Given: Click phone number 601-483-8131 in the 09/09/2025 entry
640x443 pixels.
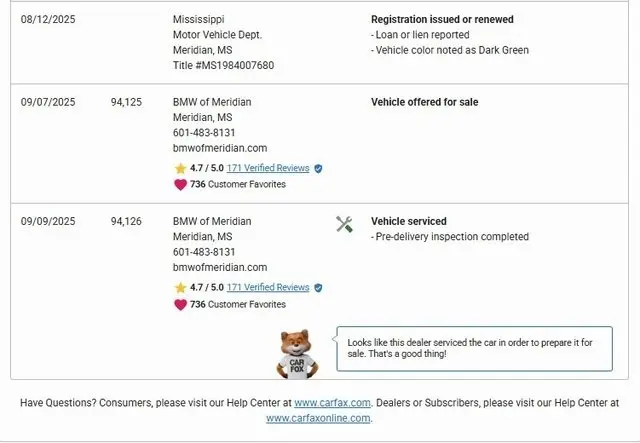Looking at the screenshot, I should tap(204, 252).
